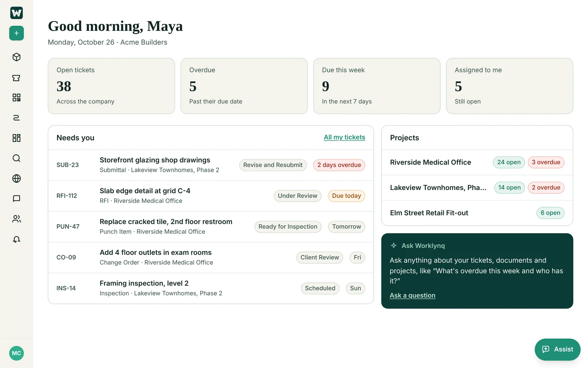Open the Riverside Medical Office project

pyautogui.click(x=477, y=162)
